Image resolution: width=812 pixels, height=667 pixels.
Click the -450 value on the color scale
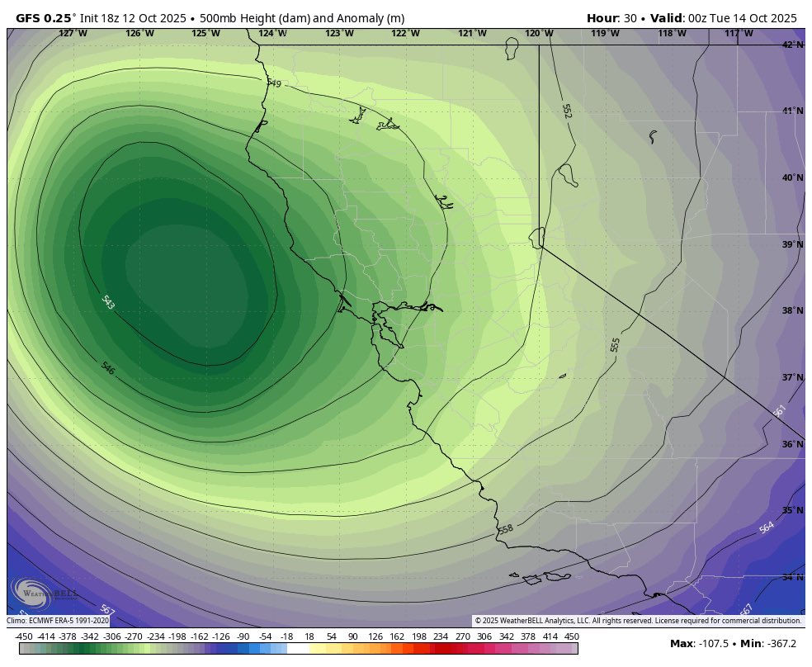[x=24, y=636]
